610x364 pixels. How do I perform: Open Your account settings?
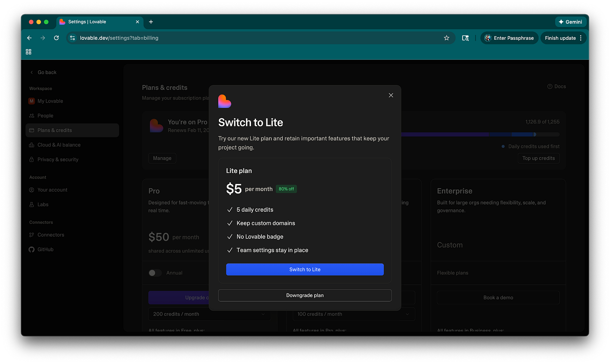click(x=72, y=190)
